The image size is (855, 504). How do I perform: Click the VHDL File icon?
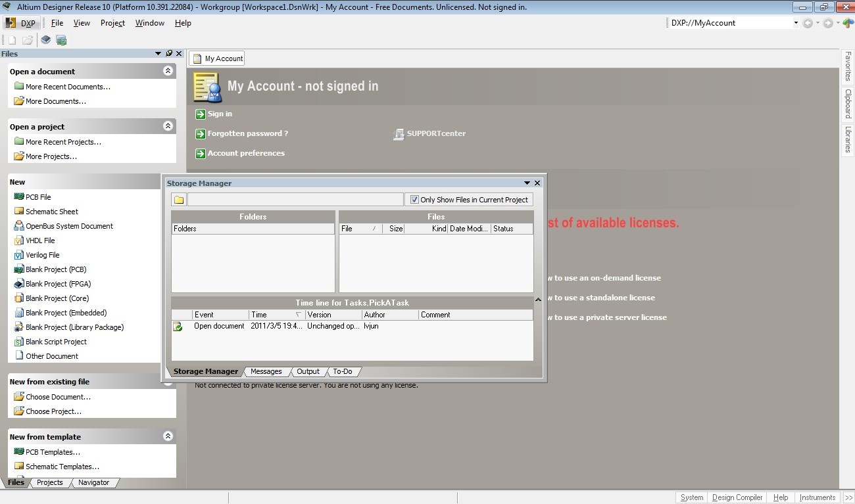(x=19, y=240)
